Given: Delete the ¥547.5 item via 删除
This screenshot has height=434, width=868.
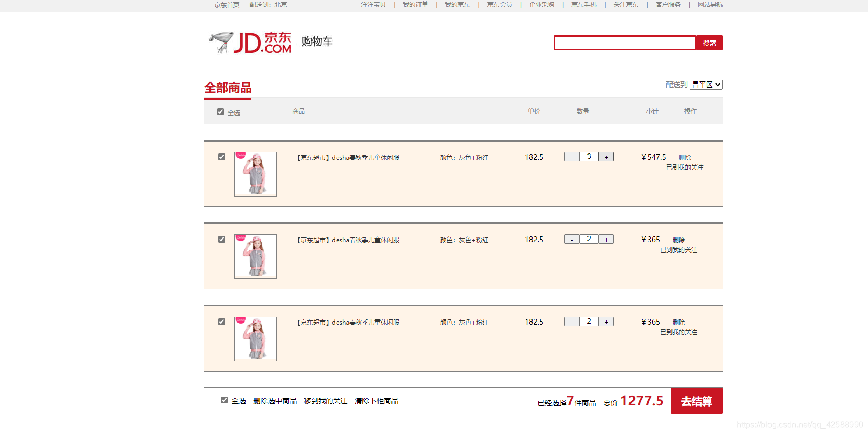Looking at the screenshot, I should [685, 158].
